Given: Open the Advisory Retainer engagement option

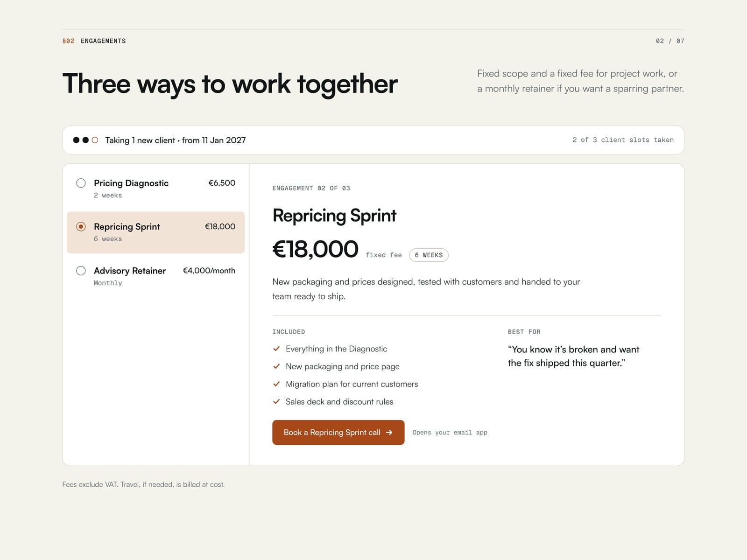Looking at the screenshot, I should (156, 276).
